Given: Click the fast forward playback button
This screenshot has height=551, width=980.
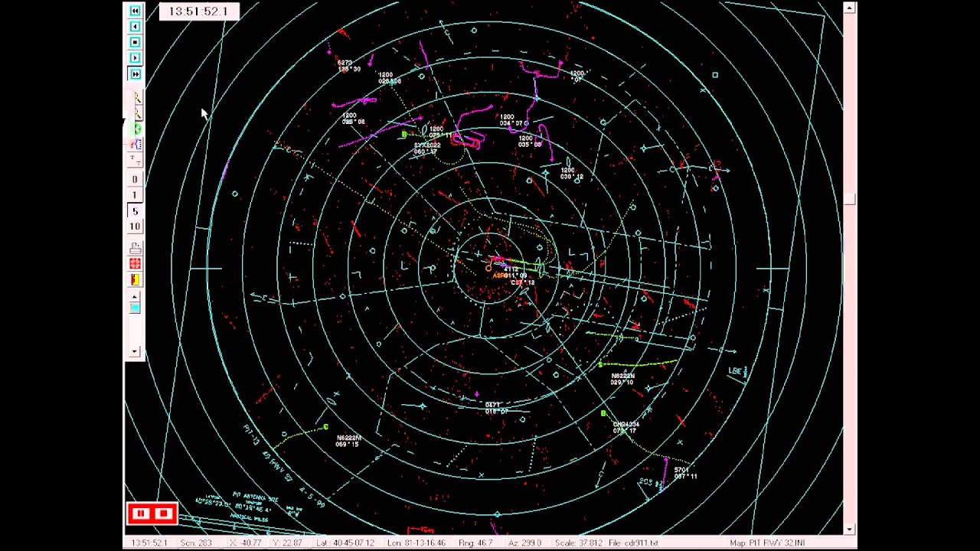Looking at the screenshot, I should tap(135, 74).
